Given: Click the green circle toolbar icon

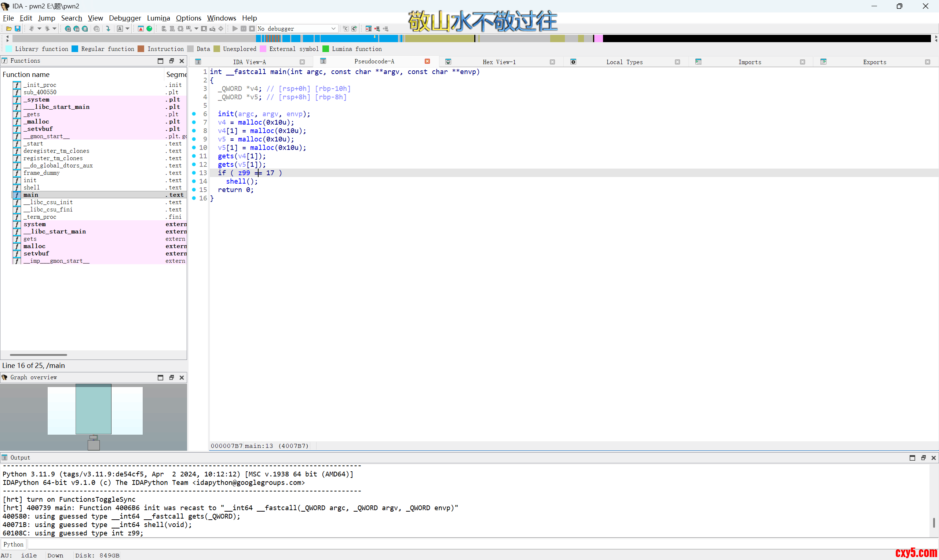Looking at the screenshot, I should pos(149,29).
